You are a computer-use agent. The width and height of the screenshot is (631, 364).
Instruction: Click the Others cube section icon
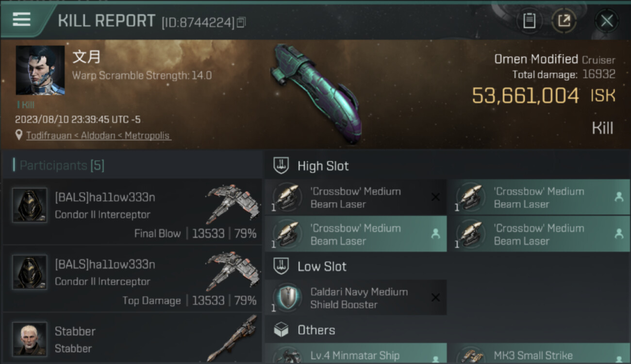282,330
